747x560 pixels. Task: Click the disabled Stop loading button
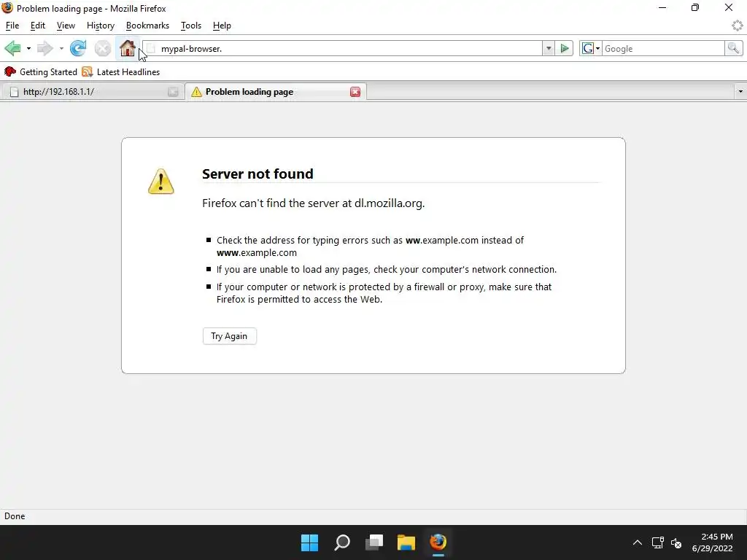coord(102,48)
